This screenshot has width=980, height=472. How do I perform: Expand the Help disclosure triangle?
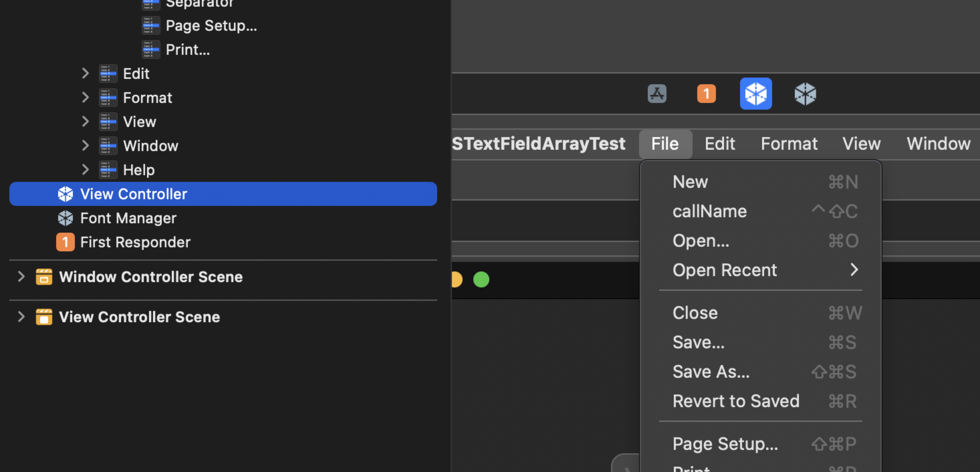[x=85, y=169]
